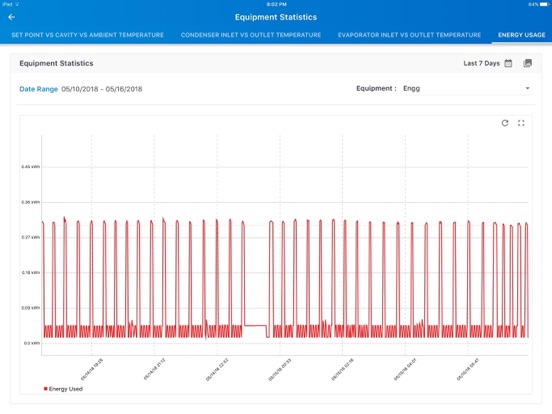The width and height of the screenshot is (552, 414).
Task: Click the 8:02 PM status bar clock
Action: [x=276, y=4]
